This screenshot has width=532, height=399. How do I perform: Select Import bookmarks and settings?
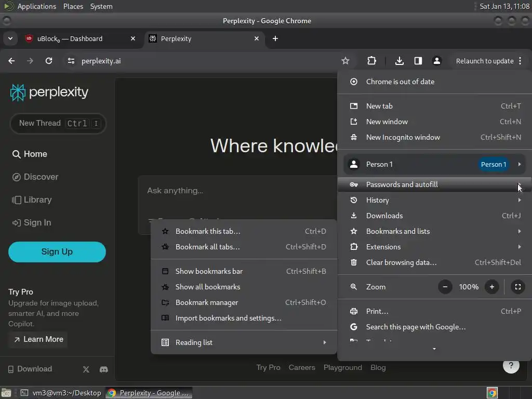tap(244, 318)
